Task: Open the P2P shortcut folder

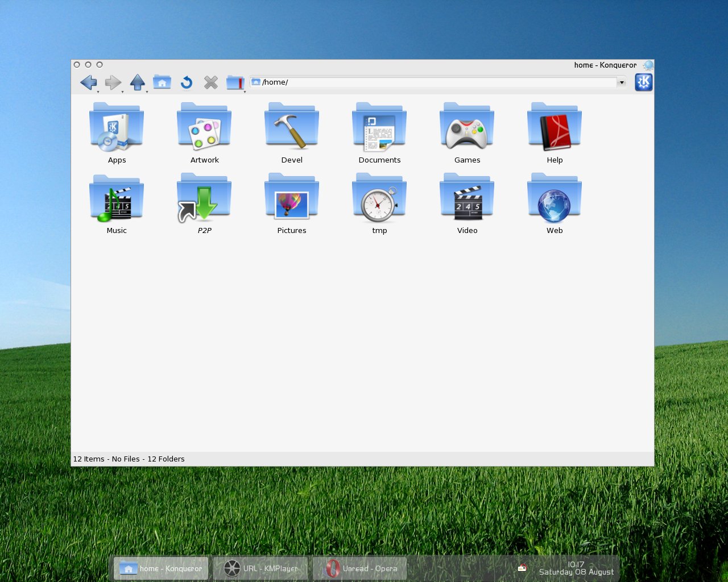Action: [x=204, y=204]
